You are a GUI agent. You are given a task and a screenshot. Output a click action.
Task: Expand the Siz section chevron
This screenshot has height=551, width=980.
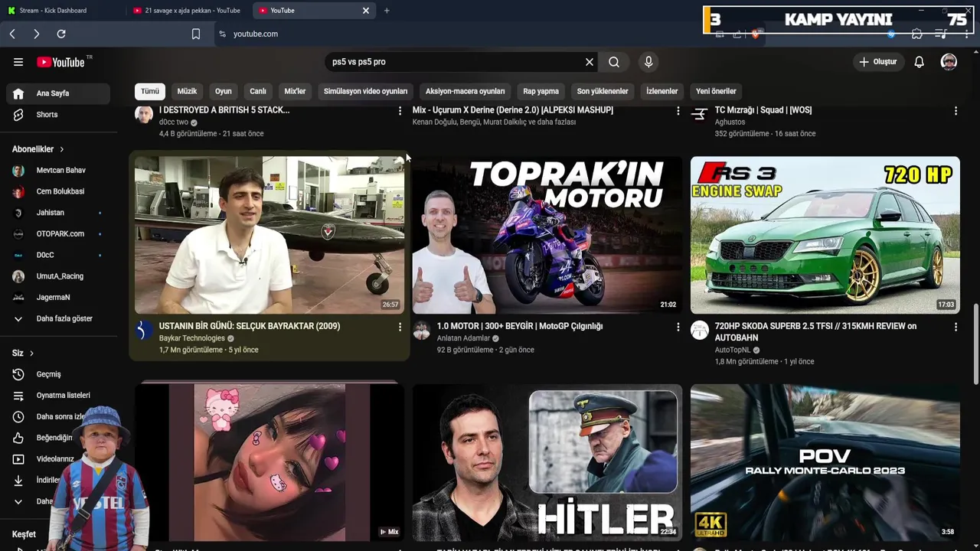click(31, 354)
